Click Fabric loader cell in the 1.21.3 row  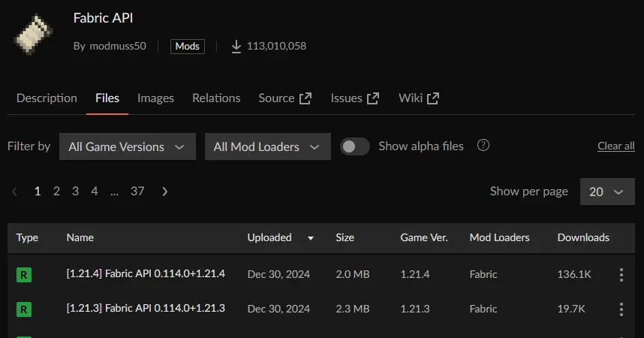click(x=483, y=309)
